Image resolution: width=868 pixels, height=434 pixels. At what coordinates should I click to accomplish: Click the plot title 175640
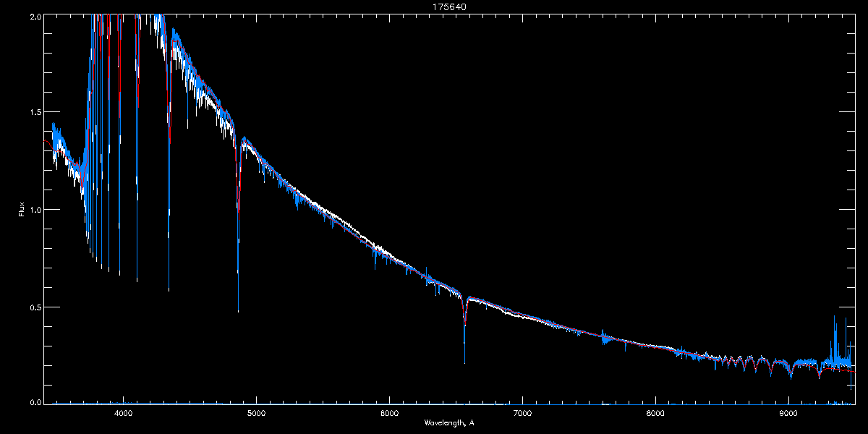[x=449, y=6]
